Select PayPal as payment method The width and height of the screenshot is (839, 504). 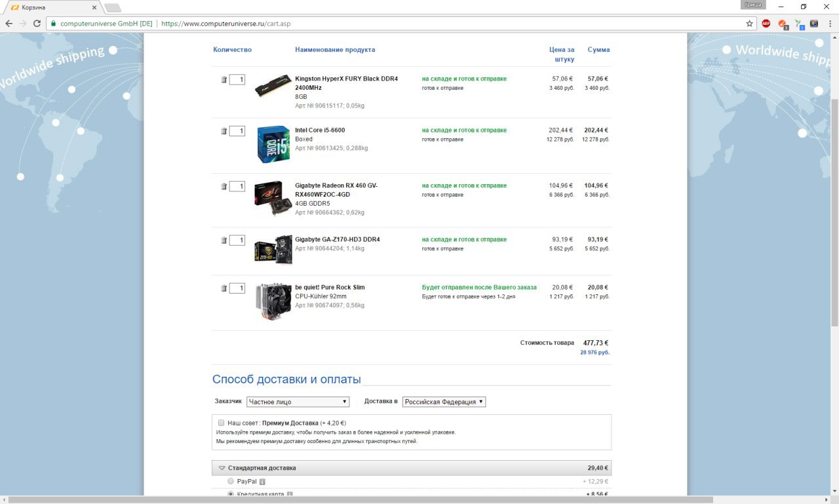point(230,481)
